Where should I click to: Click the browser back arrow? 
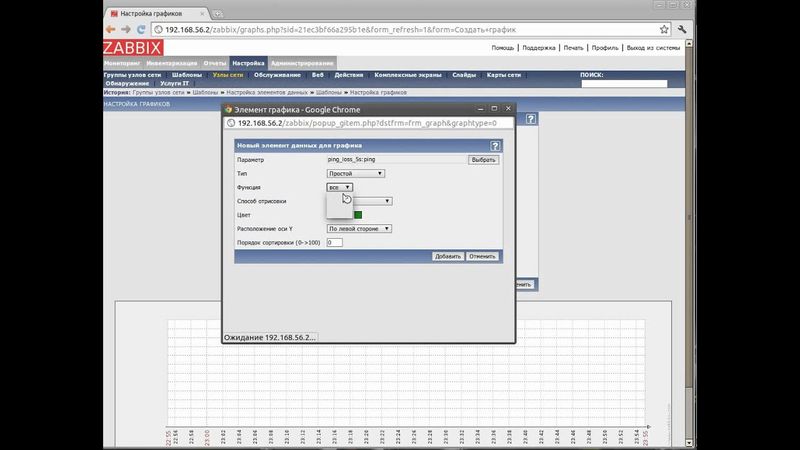coord(111,29)
